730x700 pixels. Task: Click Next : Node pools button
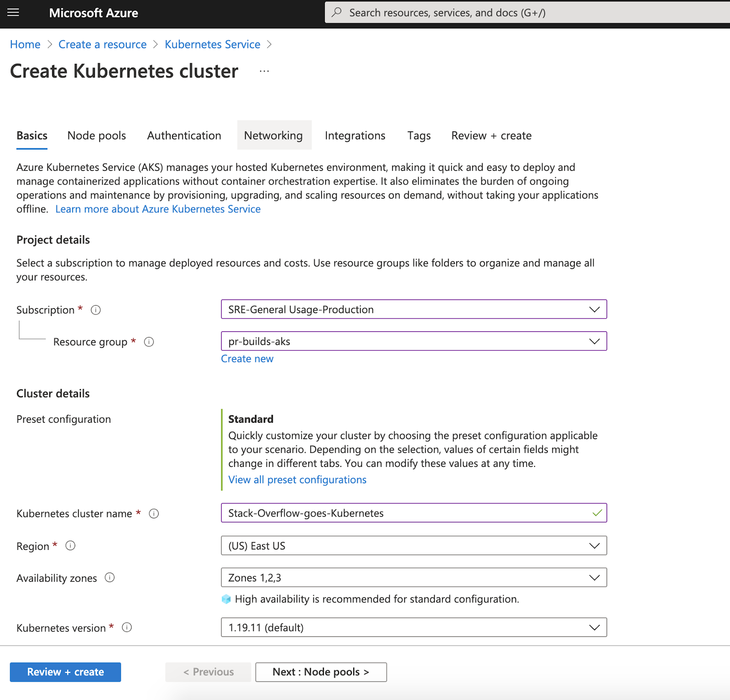point(321,672)
